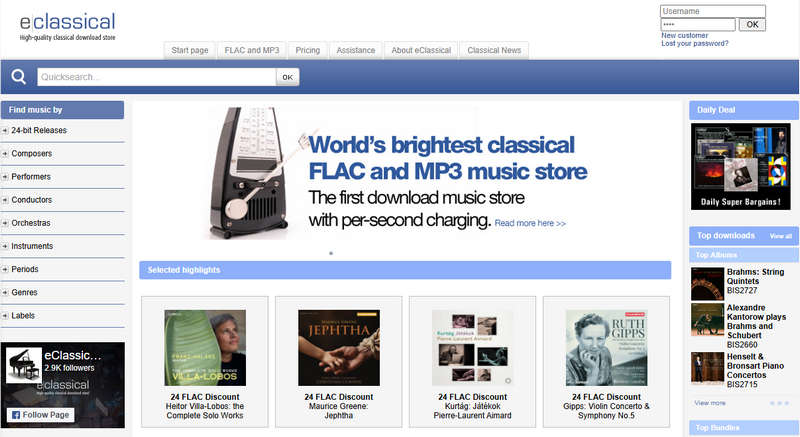The height and width of the screenshot is (437, 800).
Task: Browse music by Periods
Action: pyautogui.click(x=25, y=269)
